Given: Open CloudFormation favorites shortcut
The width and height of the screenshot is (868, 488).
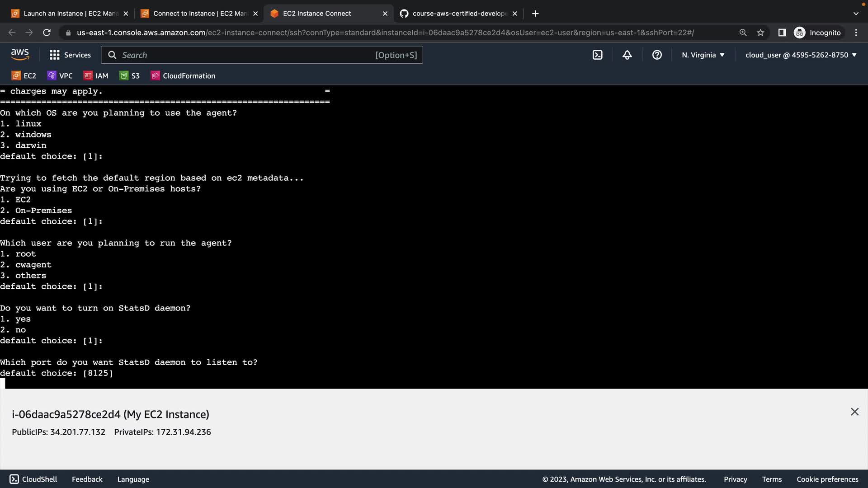Looking at the screenshot, I should pyautogui.click(x=183, y=76).
